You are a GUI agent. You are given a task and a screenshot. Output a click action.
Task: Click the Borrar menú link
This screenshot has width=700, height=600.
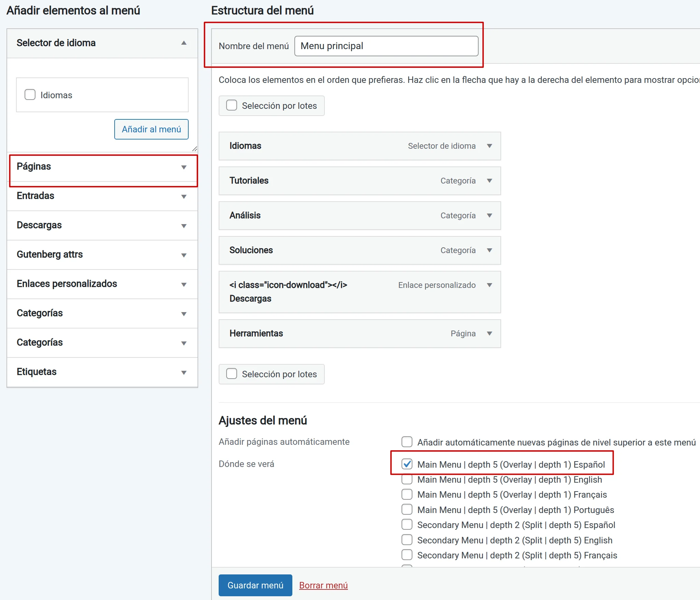tap(323, 585)
